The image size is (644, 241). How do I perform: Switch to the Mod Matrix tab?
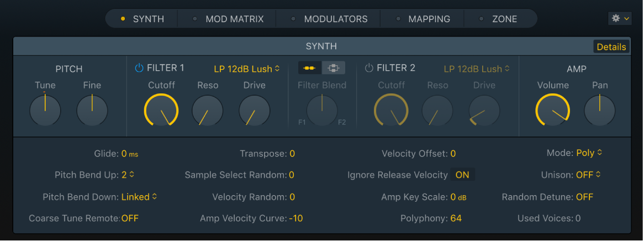pos(234,19)
